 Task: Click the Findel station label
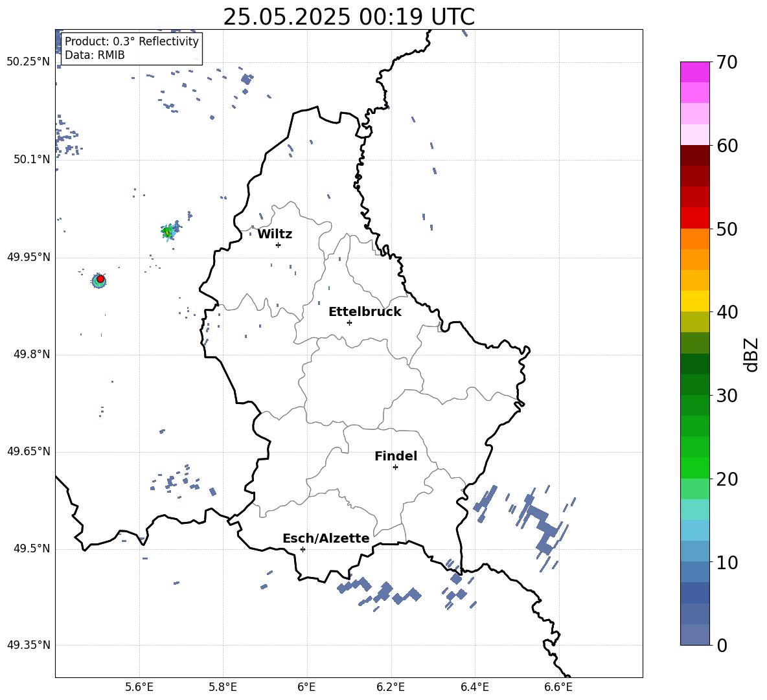396,456
